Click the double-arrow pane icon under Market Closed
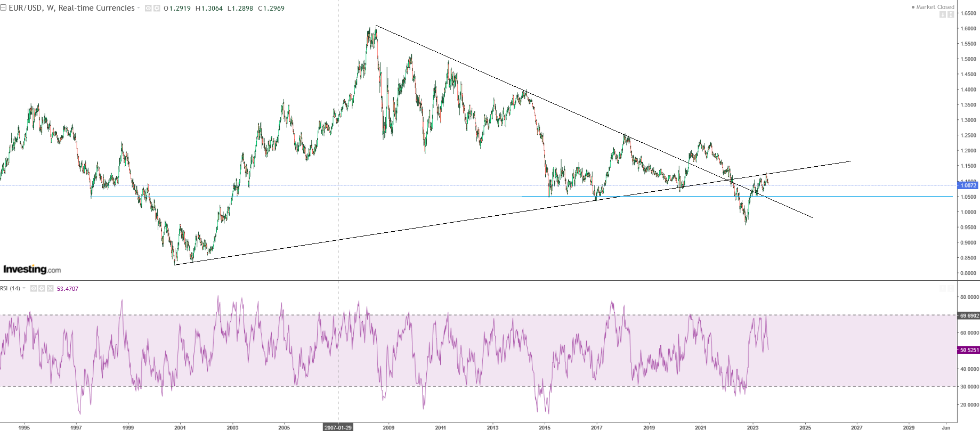 coord(950,14)
